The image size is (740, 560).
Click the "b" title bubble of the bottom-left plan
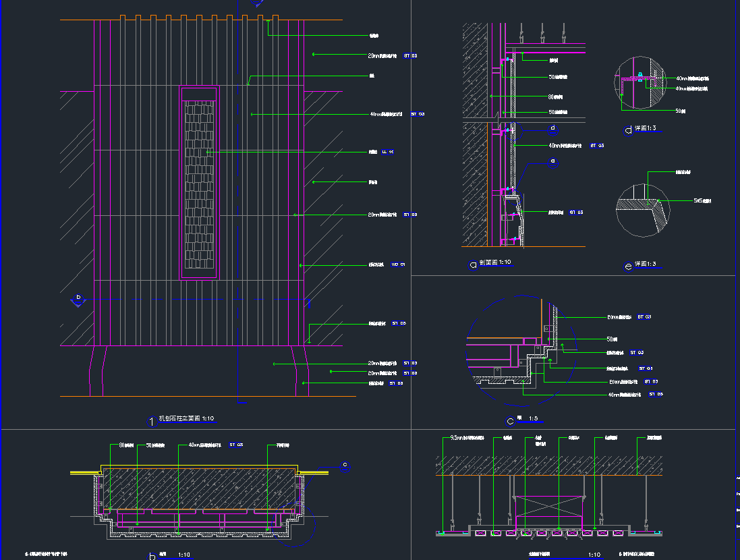tap(152, 557)
